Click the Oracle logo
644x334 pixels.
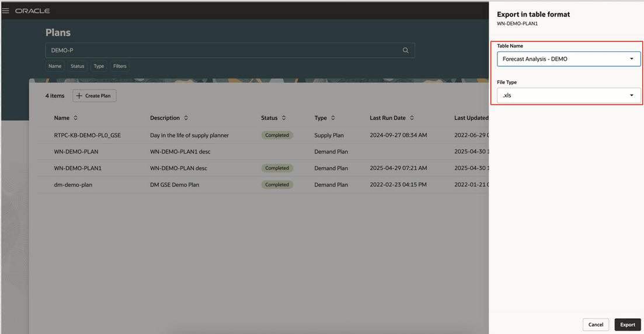coord(33,11)
